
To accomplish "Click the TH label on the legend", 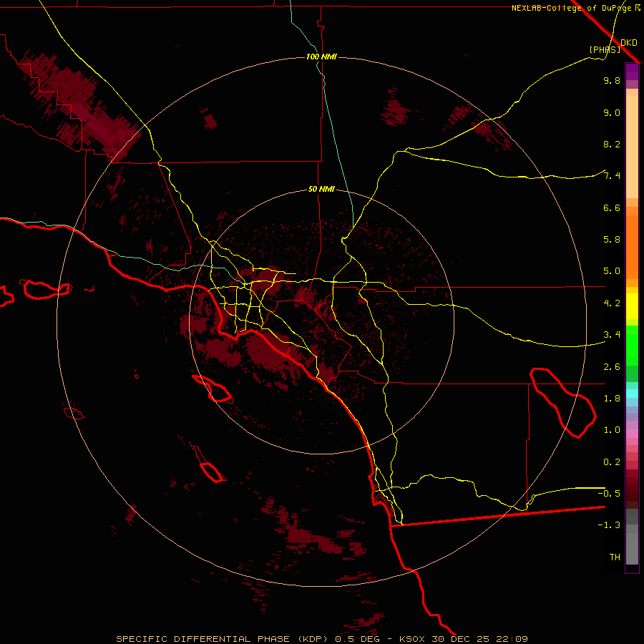I will (x=614, y=557).
